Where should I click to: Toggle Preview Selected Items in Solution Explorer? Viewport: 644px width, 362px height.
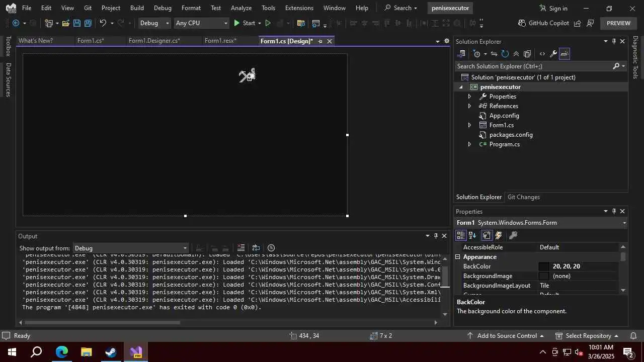565,54
